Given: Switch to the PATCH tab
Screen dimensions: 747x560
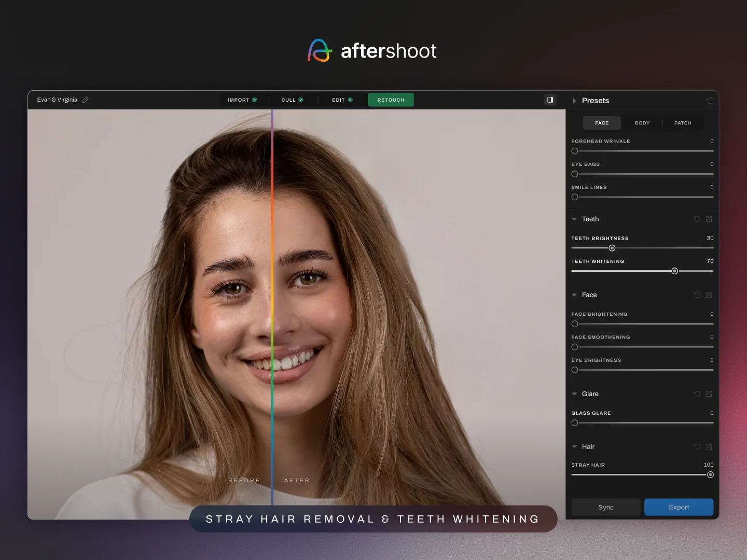Looking at the screenshot, I should pos(683,123).
